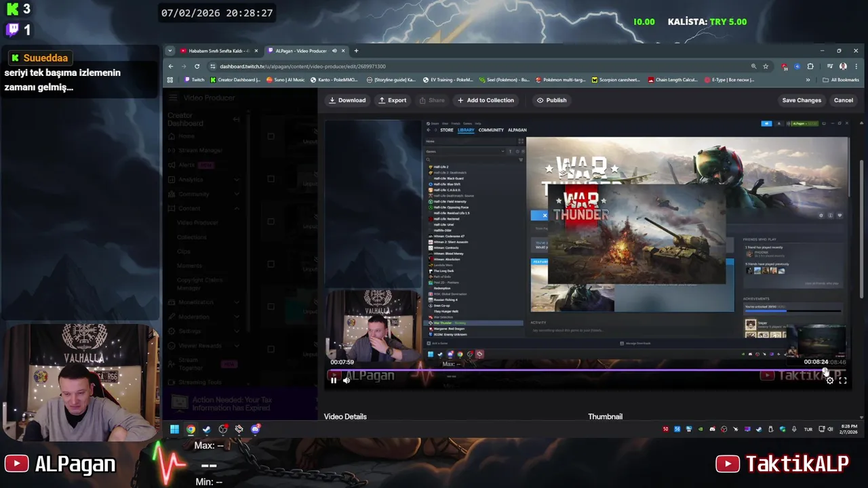Open the Chrome apps grid in bookmarks bar
868x488 pixels.
[x=170, y=80]
